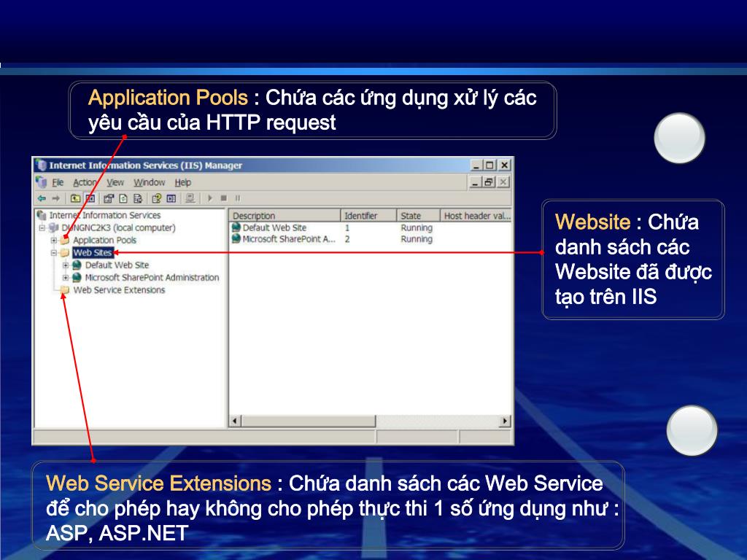Collapse the DUNGNC2K3 (local computer) node
This screenshot has width=747, height=560.
tap(42, 227)
